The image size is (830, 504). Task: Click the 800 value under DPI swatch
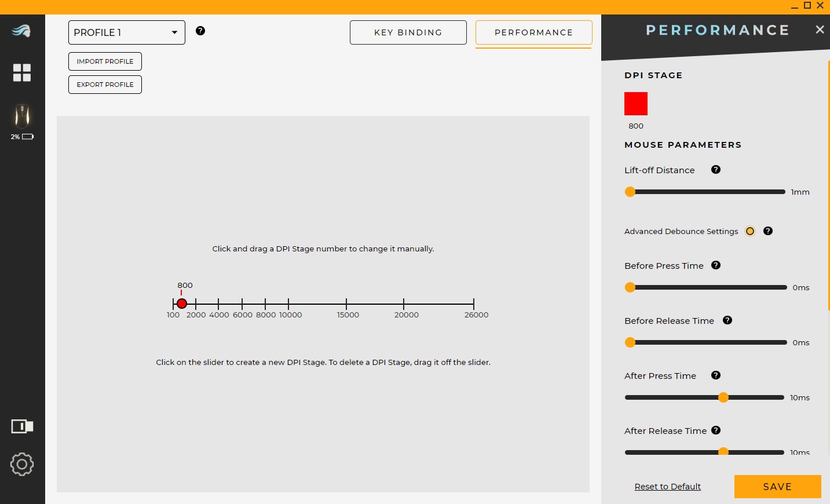click(x=636, y=126)
